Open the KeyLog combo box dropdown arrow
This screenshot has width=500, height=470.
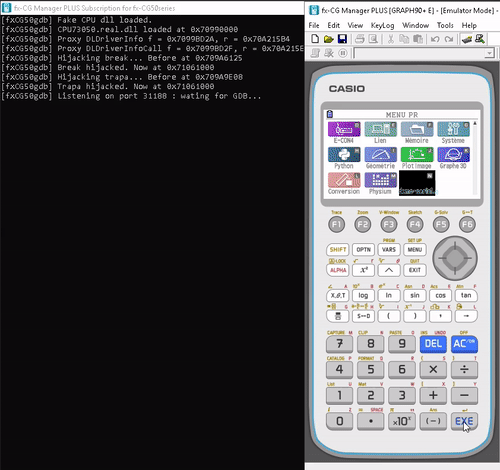(489, 53)
